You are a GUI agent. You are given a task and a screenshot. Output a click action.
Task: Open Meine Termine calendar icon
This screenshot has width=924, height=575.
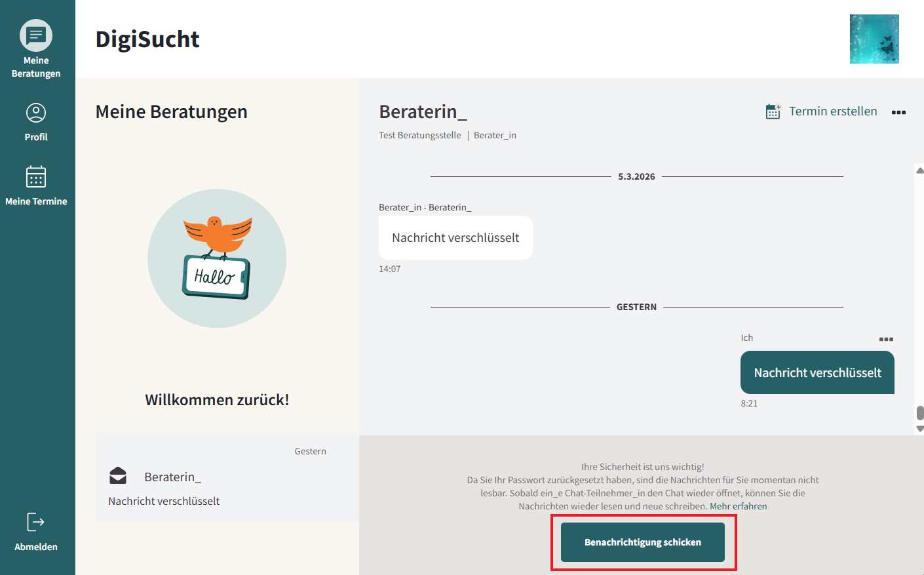coord(36,177)
